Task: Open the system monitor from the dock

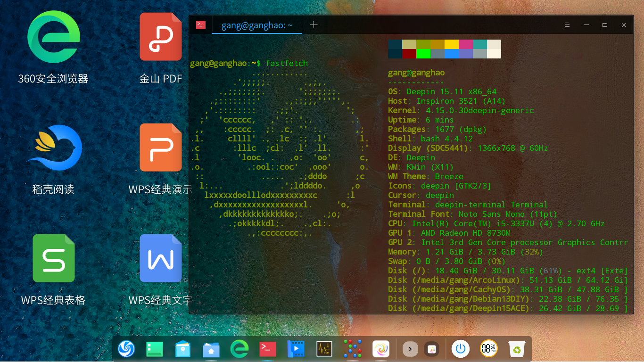Action: click(x=324, y=349)
